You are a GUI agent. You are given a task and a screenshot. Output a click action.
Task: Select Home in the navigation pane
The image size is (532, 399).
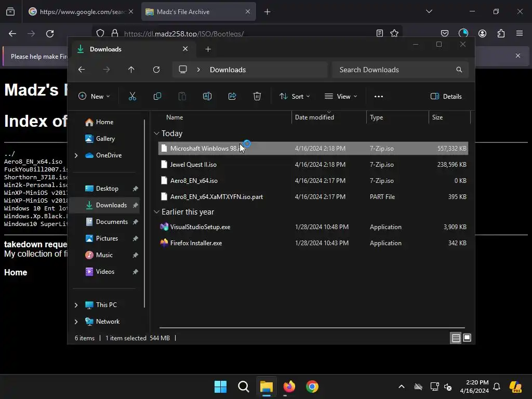coord(104,122)
